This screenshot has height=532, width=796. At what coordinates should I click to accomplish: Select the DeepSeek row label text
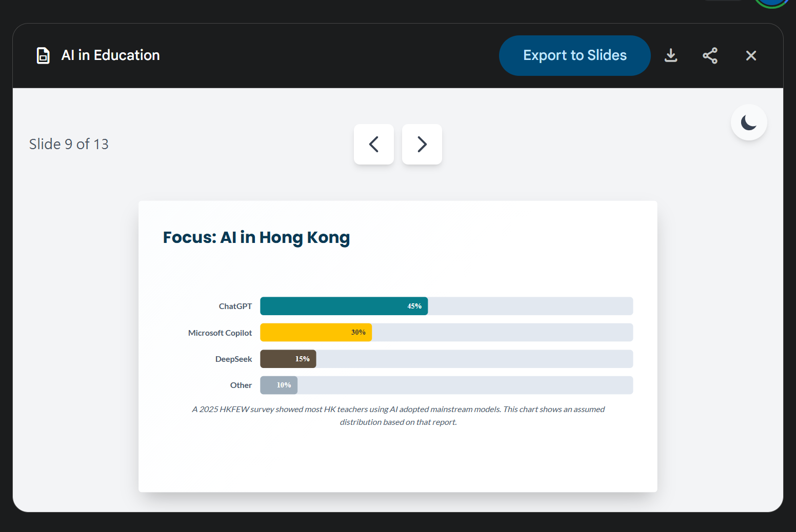click(233, 359)
